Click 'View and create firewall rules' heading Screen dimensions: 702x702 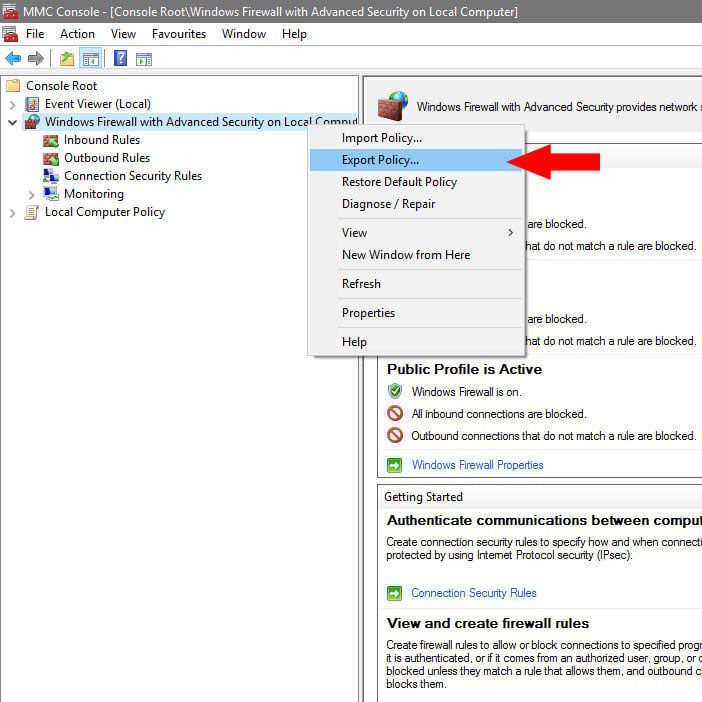[x=488, y=623]
